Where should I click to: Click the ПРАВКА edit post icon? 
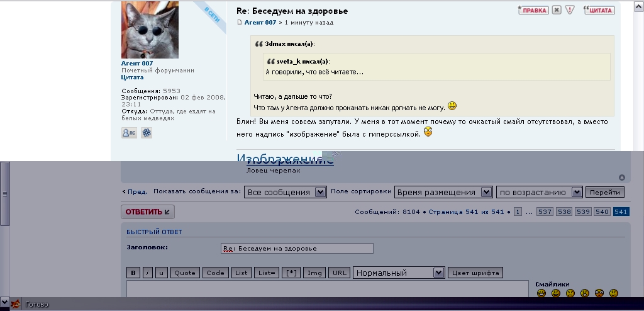(533, 10)
